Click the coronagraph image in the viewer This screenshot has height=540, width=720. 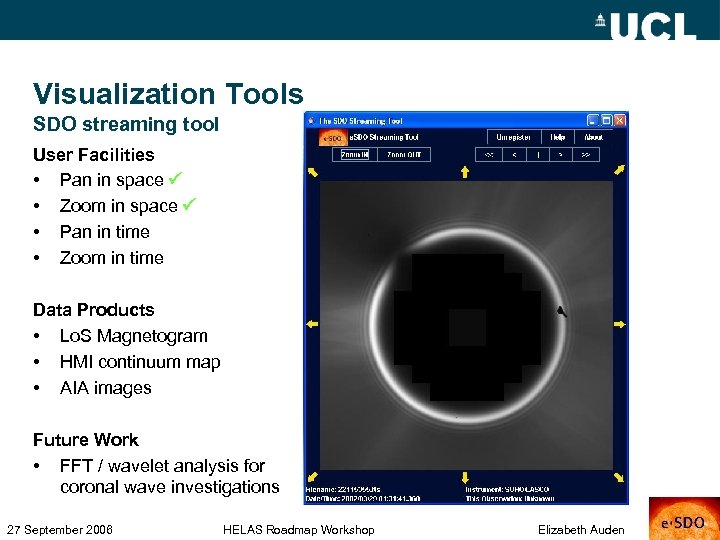pyautogui.click(x=466, y=325)
